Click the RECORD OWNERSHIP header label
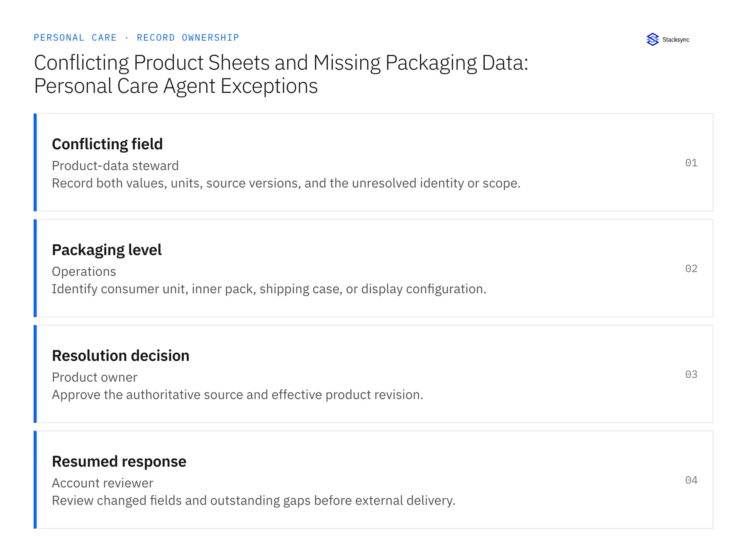 (188, 38)
